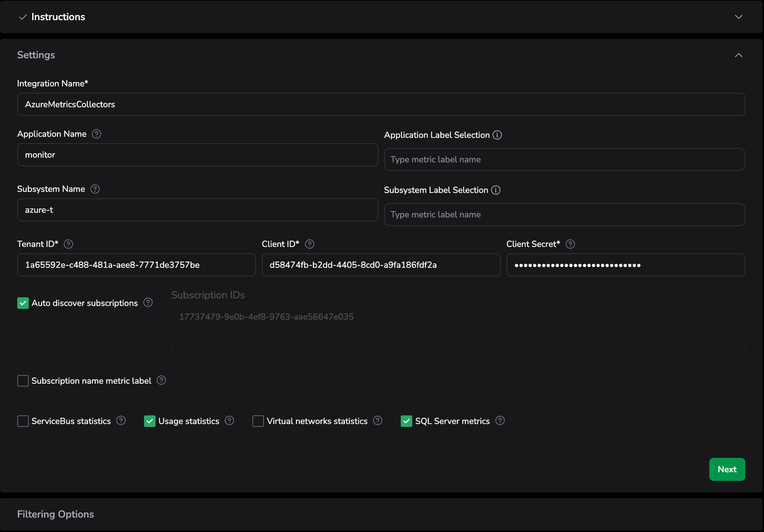Click the Integration Name input field
Viewport: 764px width, 532px height.
[x=381, y=104]
